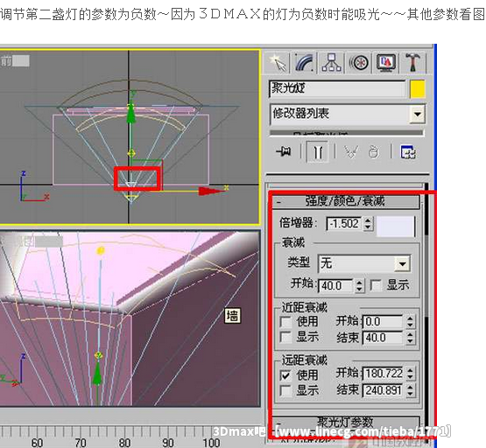Click 近距衰减 开始 field 0.0
Viewport: 486px width, 448px height.
pos(383,321)
